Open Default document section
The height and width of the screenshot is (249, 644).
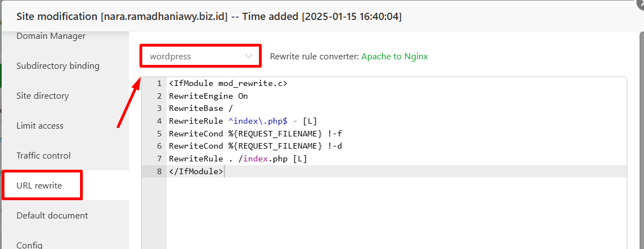[x=52, y=216]
